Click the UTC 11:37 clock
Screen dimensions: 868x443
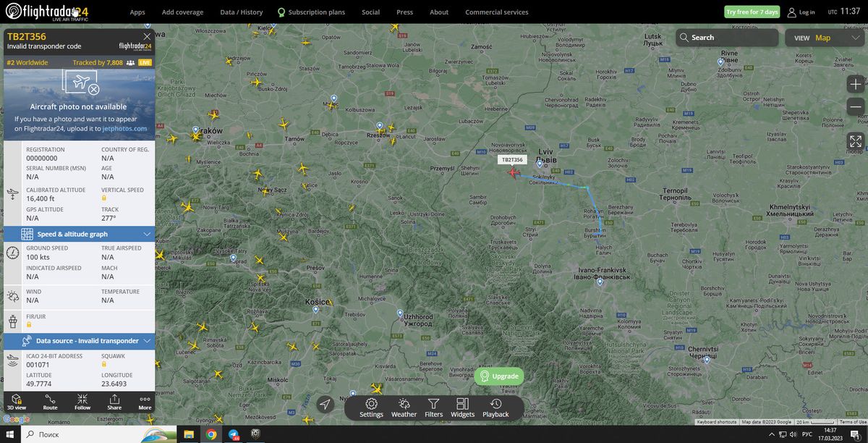point(844,12)
